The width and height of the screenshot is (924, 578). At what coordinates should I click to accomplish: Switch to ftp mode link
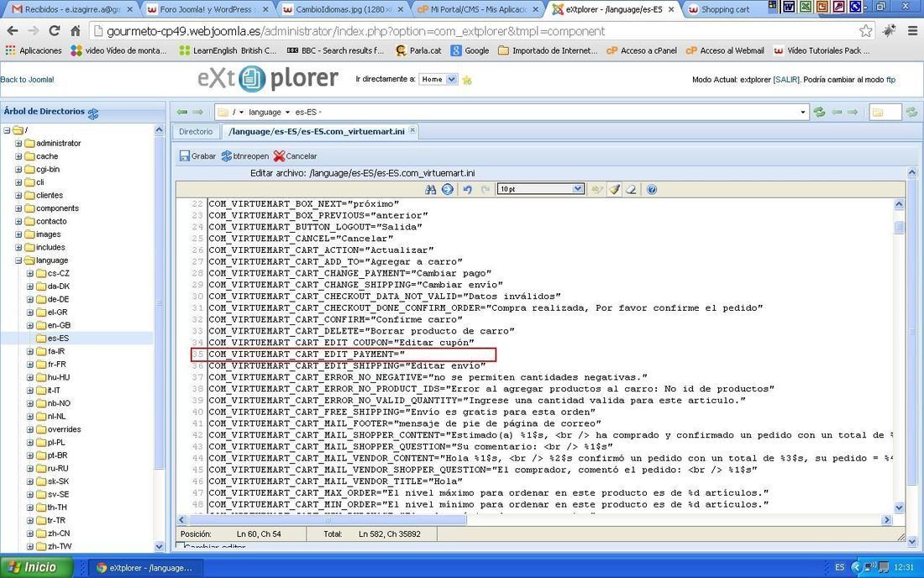[890, 80]
